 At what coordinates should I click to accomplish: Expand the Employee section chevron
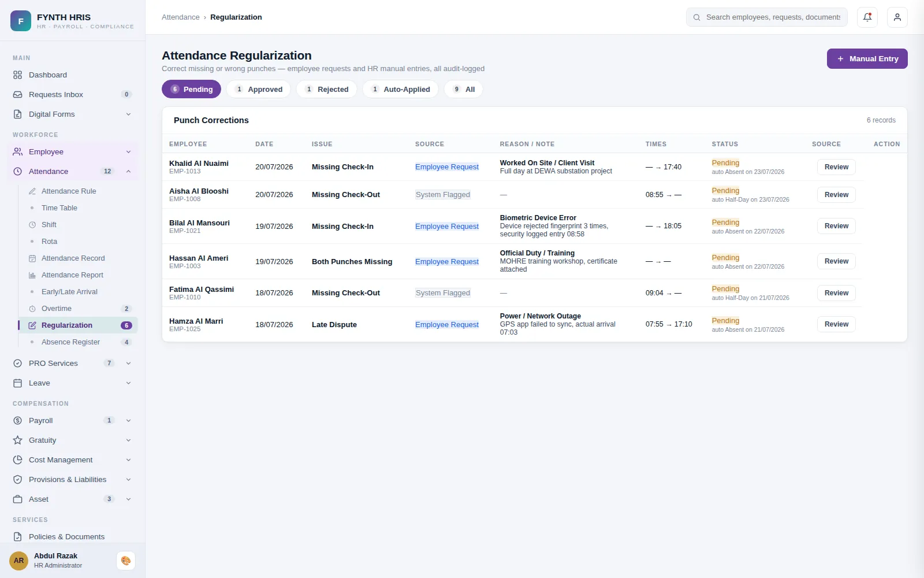click(128, 152)
